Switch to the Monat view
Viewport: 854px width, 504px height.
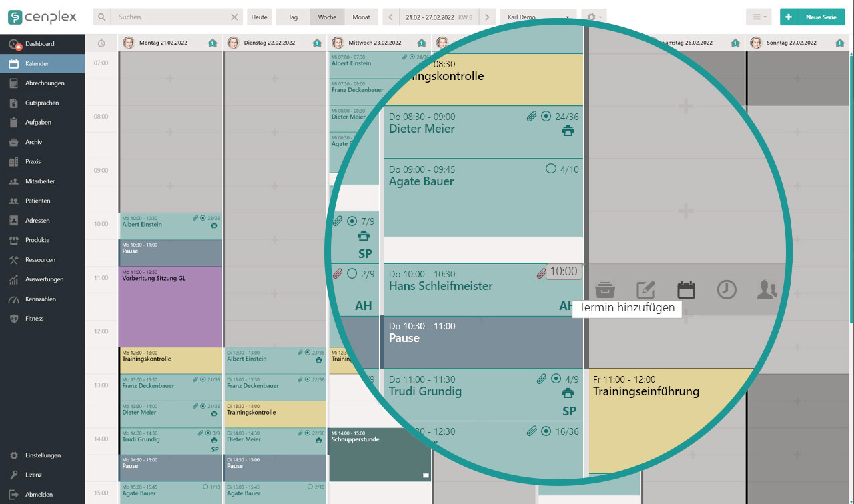[x=362, y=17]
